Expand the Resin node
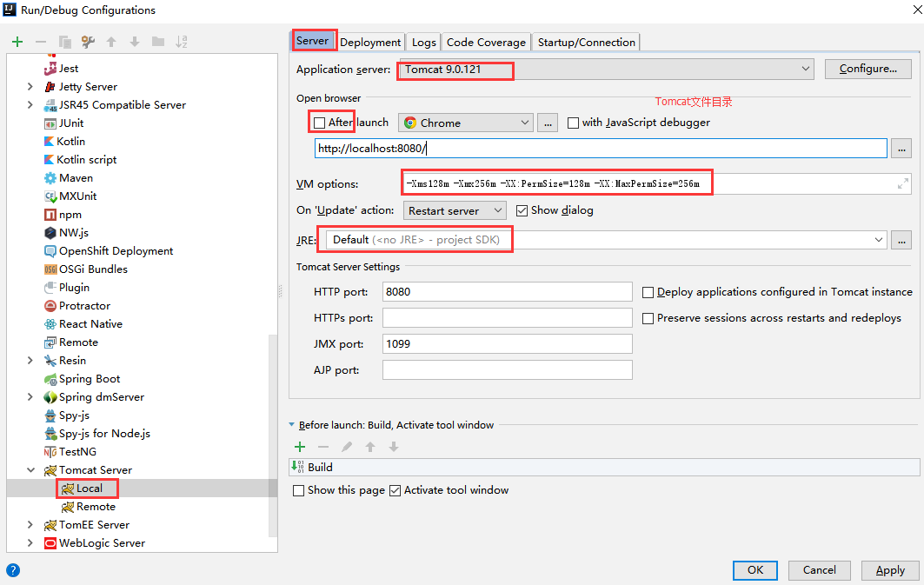The width and height of the screenshot is (924, 585). pos(30,361)
